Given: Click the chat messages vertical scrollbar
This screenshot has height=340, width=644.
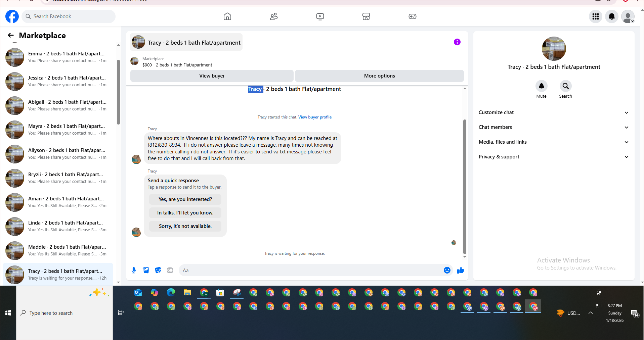Looking at the screenshot, I should coord(465,187).
